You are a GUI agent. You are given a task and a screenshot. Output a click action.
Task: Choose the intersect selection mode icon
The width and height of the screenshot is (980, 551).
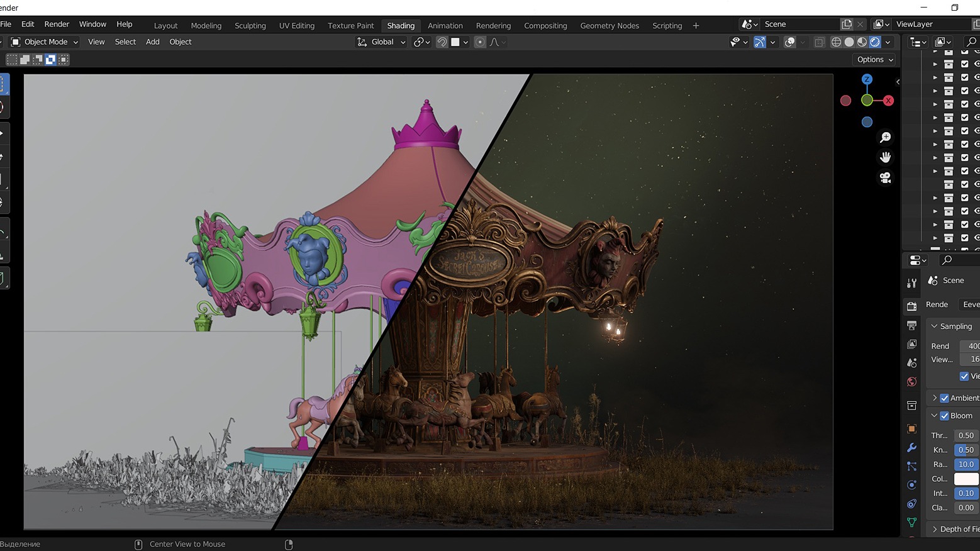(x=64, y=60)
